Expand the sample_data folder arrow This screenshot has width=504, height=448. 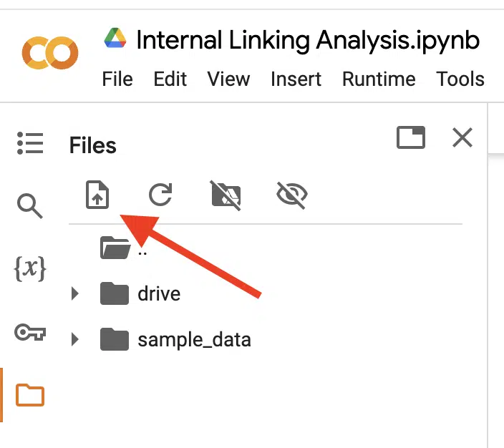75,339
